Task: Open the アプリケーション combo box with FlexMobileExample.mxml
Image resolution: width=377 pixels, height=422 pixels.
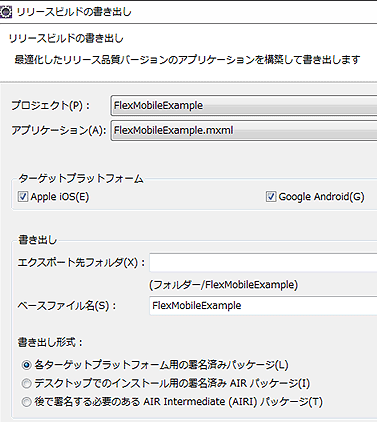Action: pos(244,130)
